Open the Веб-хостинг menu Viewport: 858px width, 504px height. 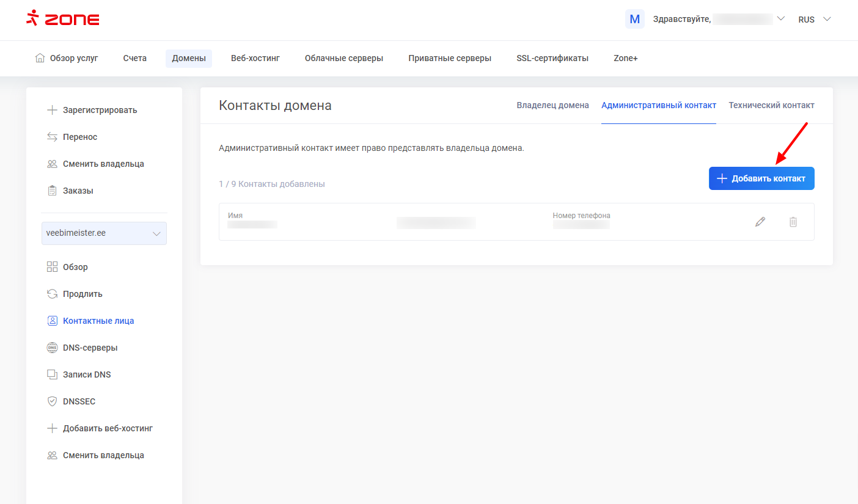click(255, 59)
